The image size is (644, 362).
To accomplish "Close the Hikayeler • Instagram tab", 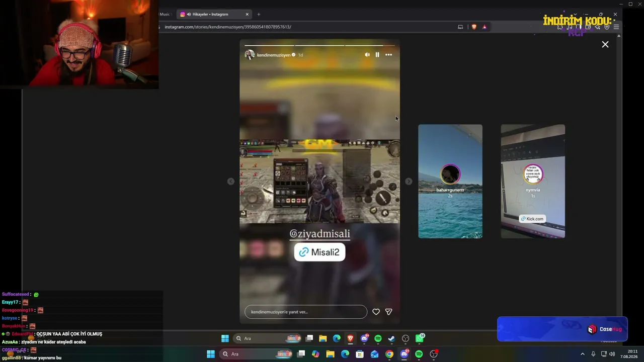I will (247, 14).
